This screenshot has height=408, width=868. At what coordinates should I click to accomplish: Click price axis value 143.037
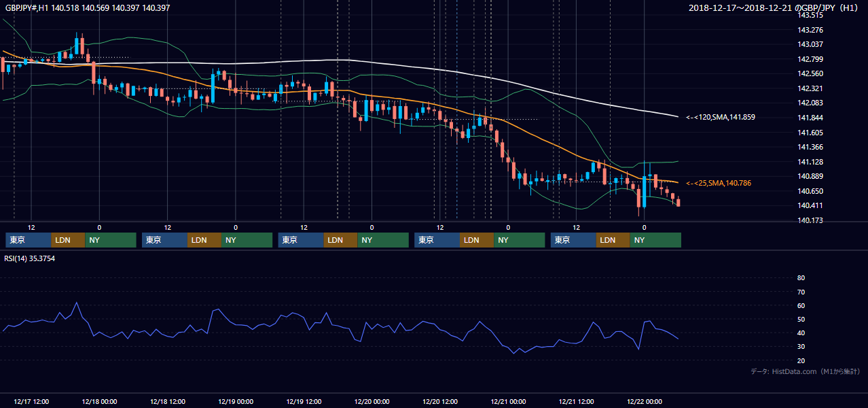pos(810,44)
